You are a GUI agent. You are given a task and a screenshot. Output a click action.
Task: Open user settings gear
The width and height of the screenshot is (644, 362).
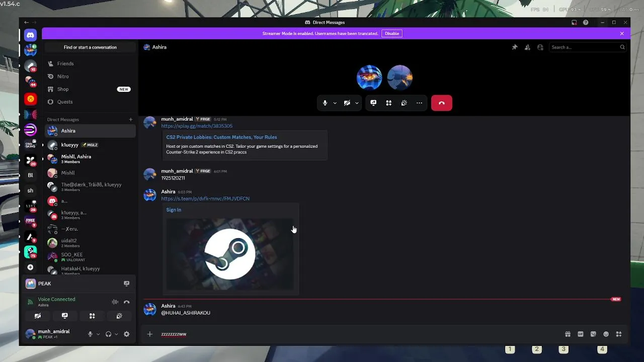click(x=126, y=334)
